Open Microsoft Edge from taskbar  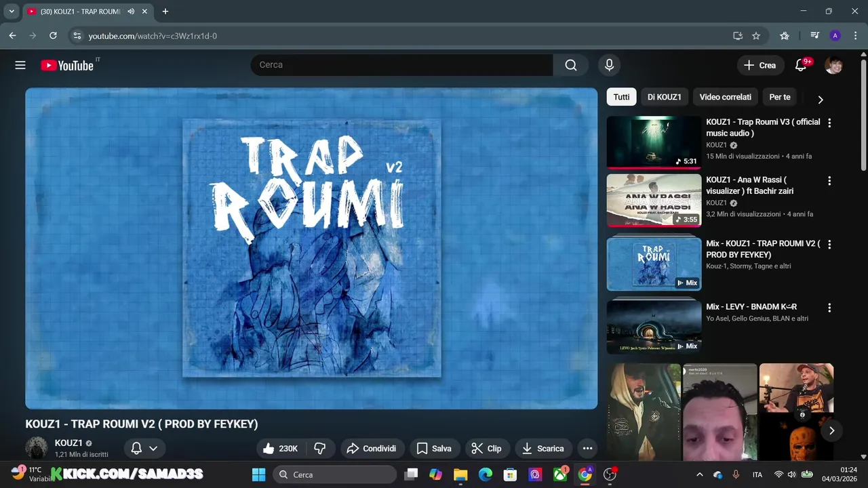pos(485,474)
